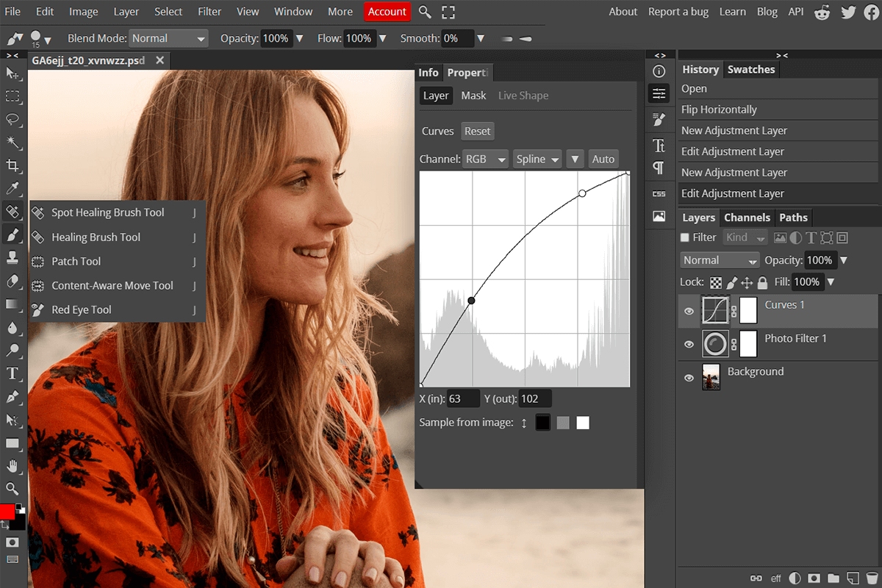The width and height of the screenshot is (882, 588).
Task: Switch to the Channels tab
Action: click(747, 218)
